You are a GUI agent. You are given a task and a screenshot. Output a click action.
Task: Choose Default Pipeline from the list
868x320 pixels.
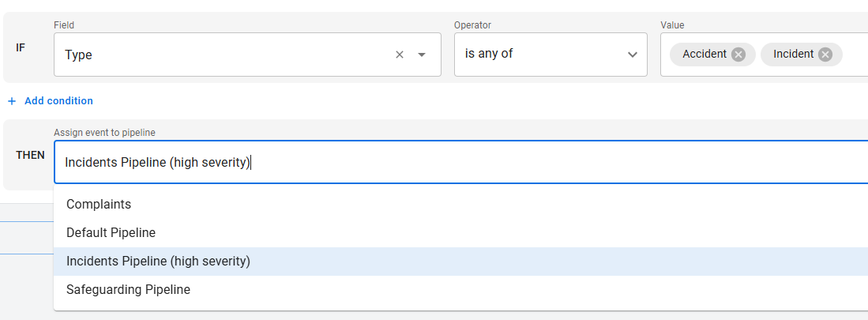point(111,232)
